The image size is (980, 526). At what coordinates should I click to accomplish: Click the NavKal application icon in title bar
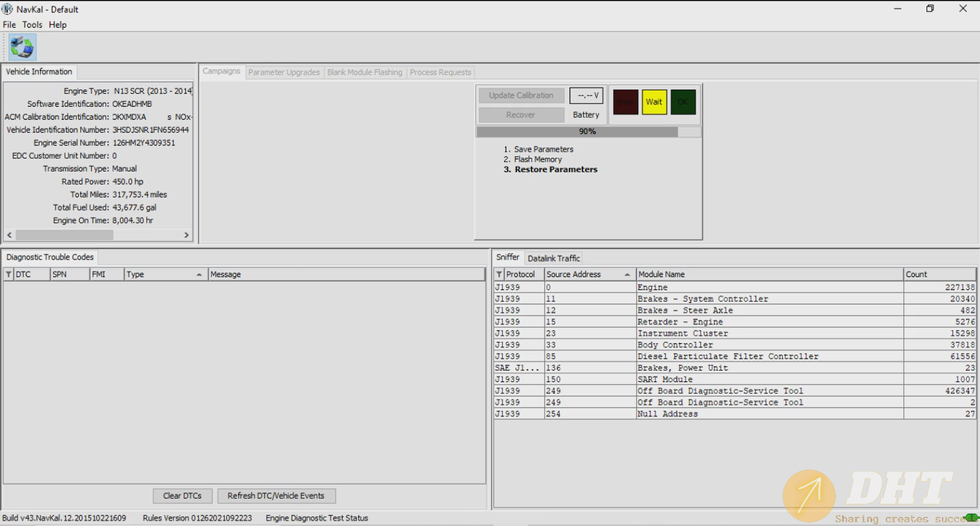coord(7,9)
